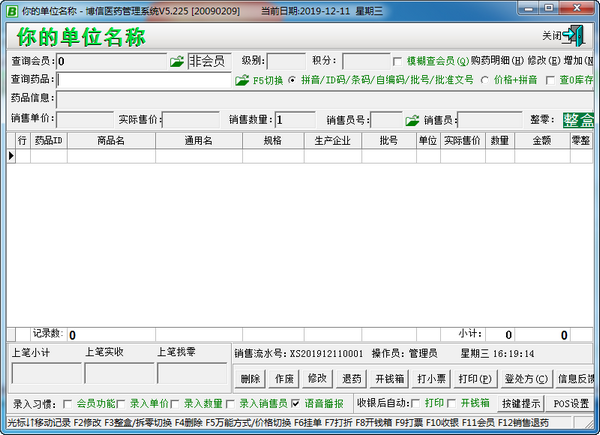Open the cash drawer with 开钱箱 button
Viewport: 600px width, 435px height.
coord(388,379)
